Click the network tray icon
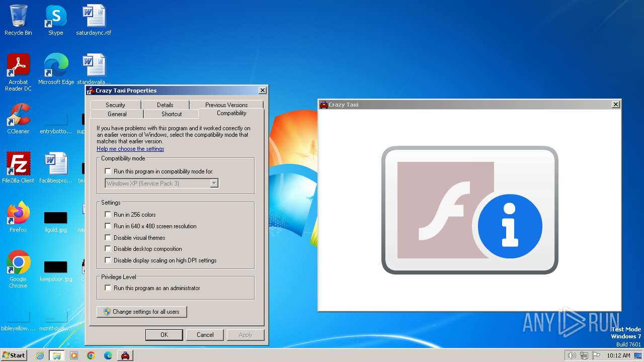 click(584, 355)
